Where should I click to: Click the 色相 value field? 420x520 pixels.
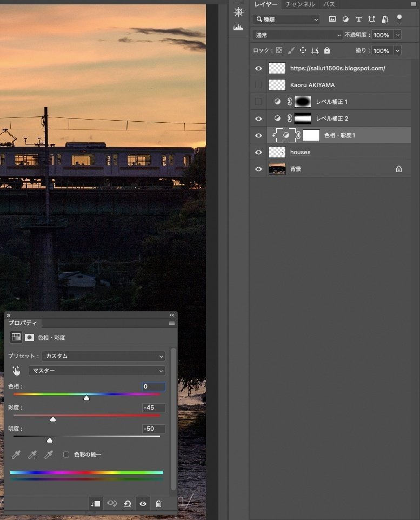[154, 386]
